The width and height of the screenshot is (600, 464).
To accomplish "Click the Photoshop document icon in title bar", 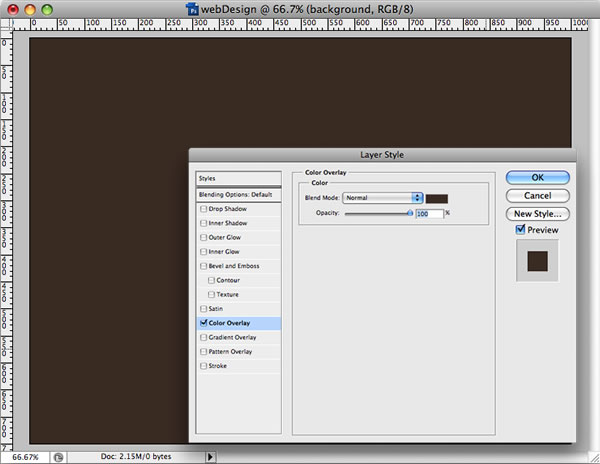I will 193,8.
